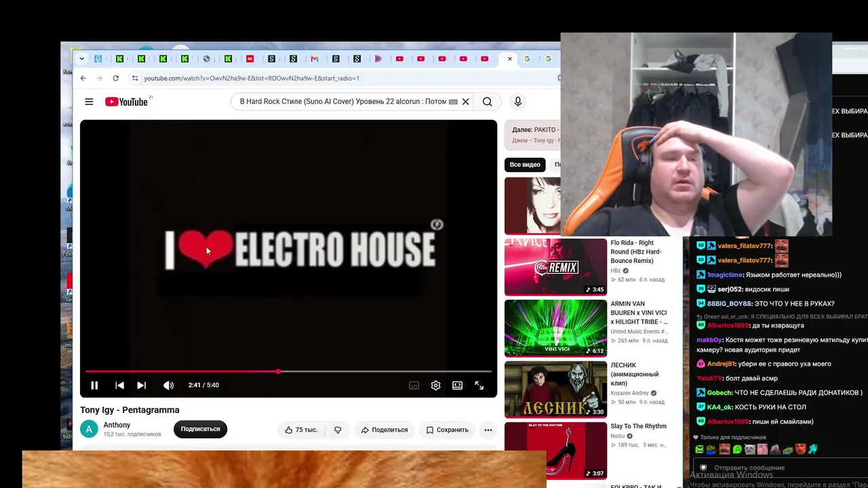Open the on-screen keyboard in search box
The width and height of the screenshot is (868, 488).
[x=453, y=102]
